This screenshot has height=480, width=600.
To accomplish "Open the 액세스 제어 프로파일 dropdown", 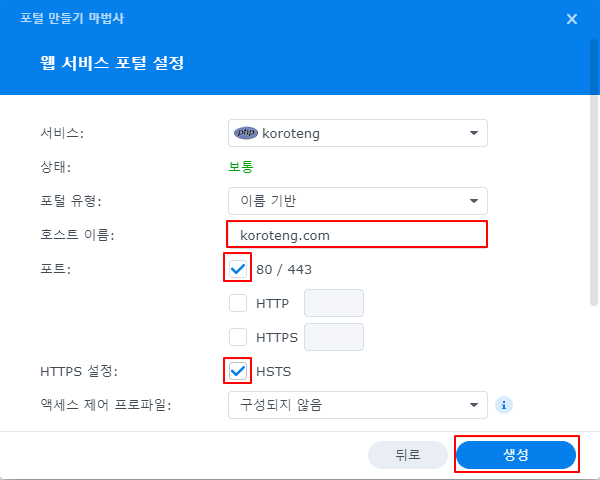I will click(358, 405).
